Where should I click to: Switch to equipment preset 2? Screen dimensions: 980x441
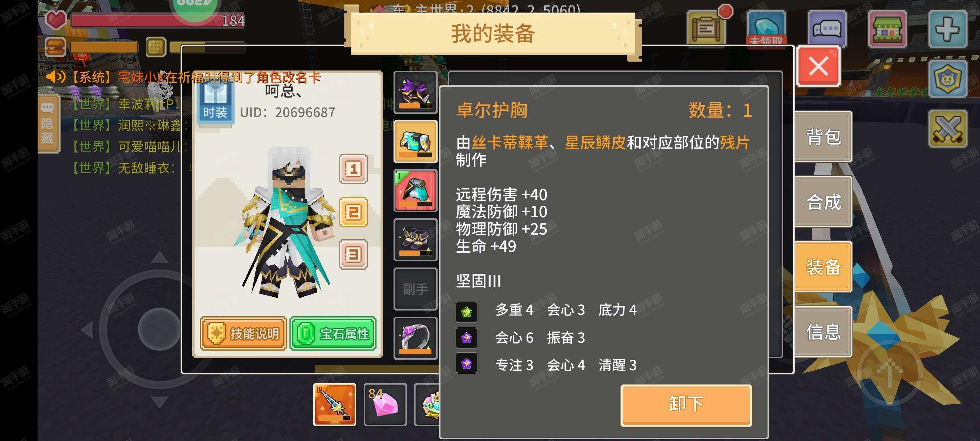tap(353, 212)
